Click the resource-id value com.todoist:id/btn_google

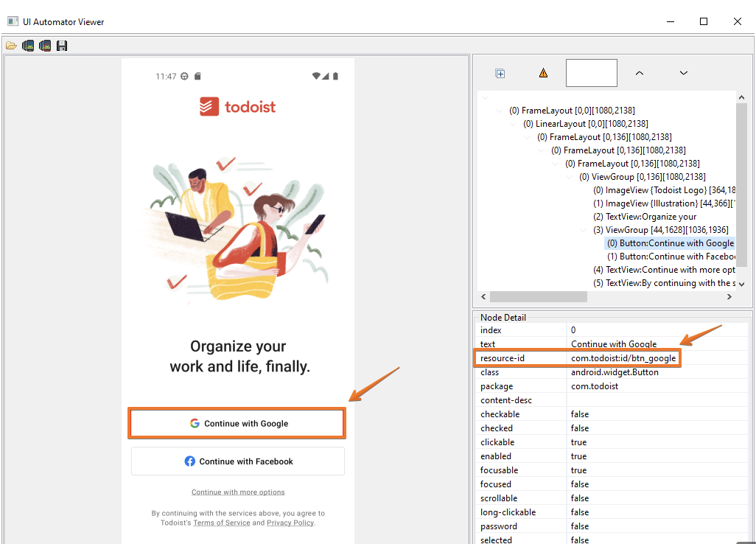click(x=623, y=358)
